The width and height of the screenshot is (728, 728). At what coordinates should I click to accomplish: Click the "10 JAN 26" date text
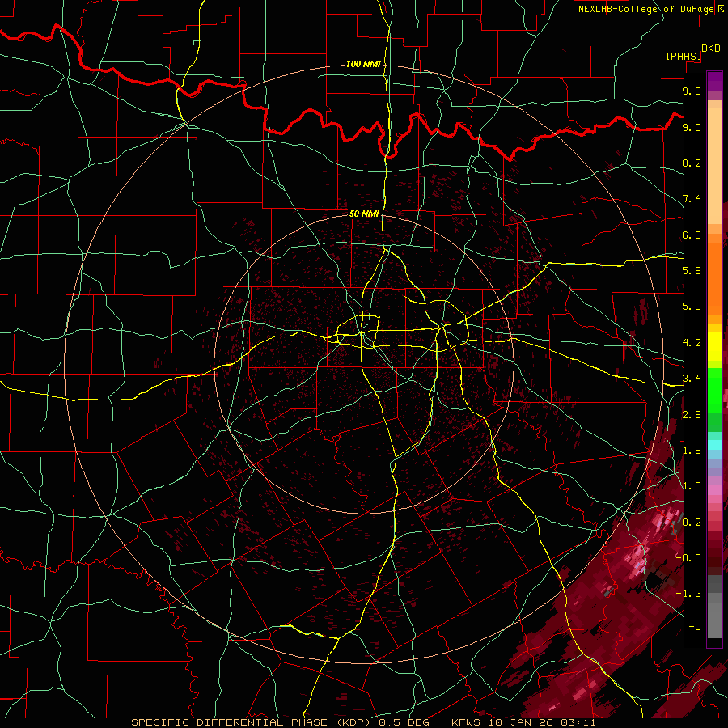(520, 722)
